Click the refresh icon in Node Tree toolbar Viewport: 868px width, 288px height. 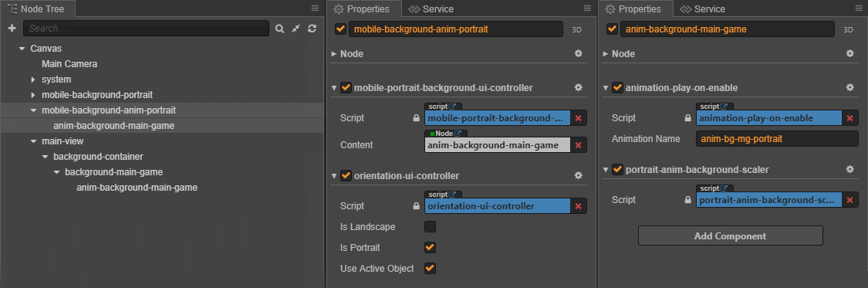312,29
